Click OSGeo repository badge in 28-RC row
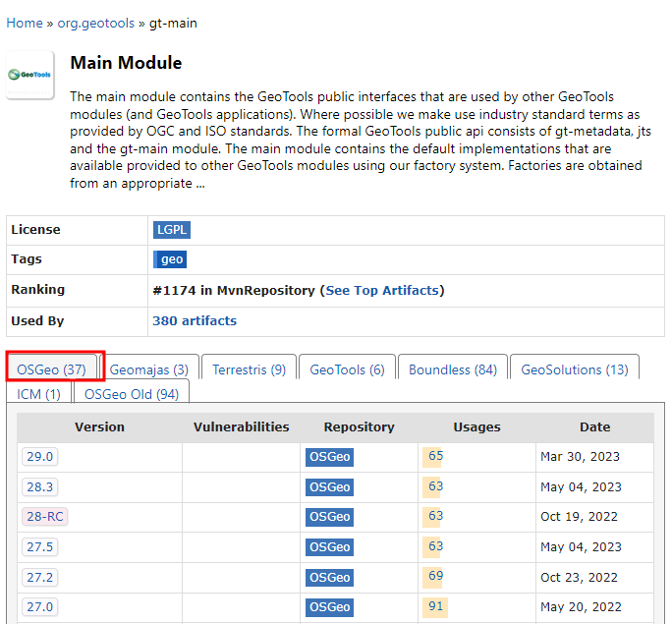The width and height of the screenshot is (672, 624). click(x=329, y=517)
